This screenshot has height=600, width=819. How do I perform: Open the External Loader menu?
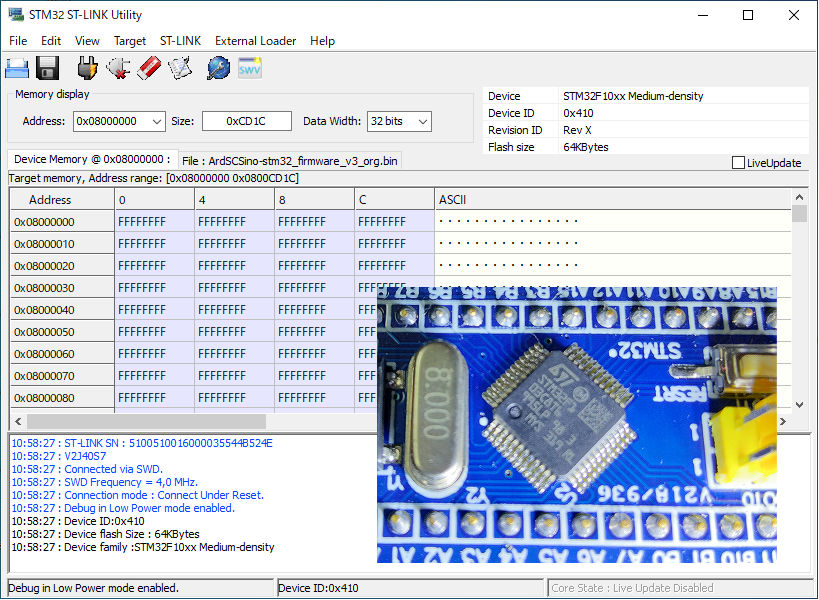(x=255, y=41)
